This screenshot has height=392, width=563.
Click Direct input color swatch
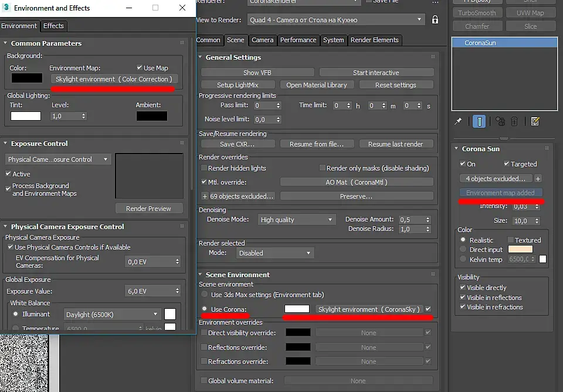point(520,249)
